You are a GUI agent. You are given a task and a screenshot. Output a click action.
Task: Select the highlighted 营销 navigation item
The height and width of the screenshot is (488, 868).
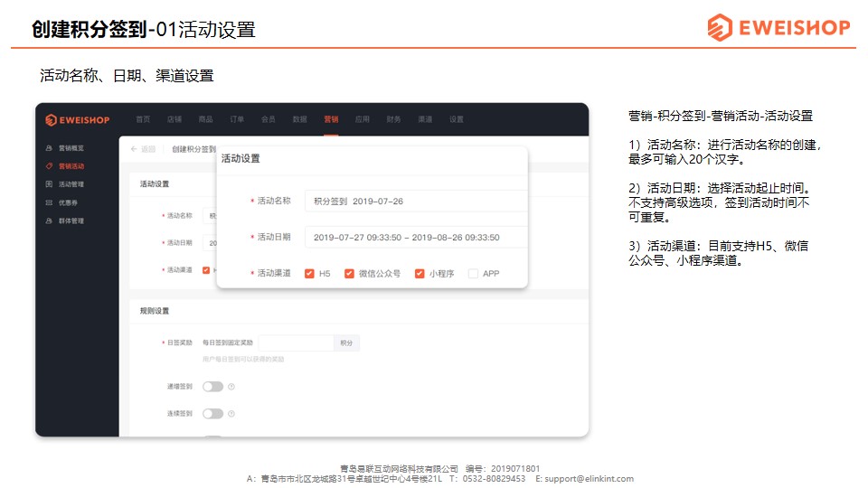click(x=331, y=119)
